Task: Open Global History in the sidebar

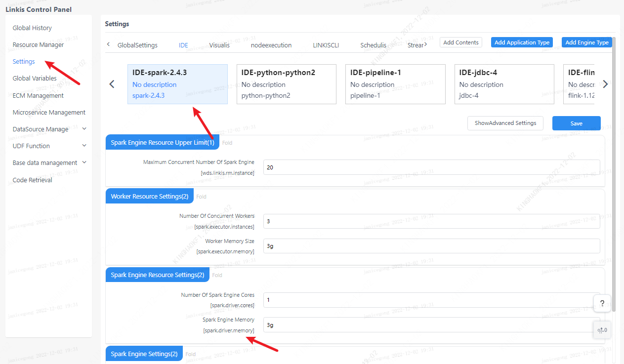Action: (32, 28)
